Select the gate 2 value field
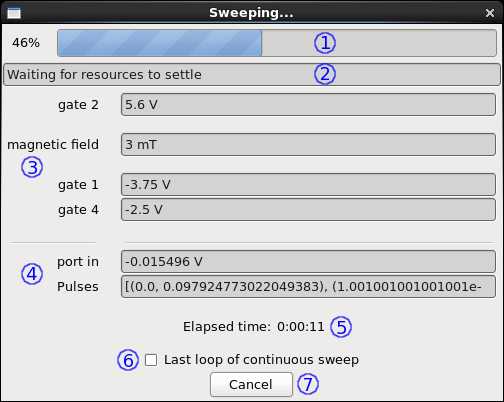The width and height of the screenshot is (504, 402). click(x=308, y=105)
